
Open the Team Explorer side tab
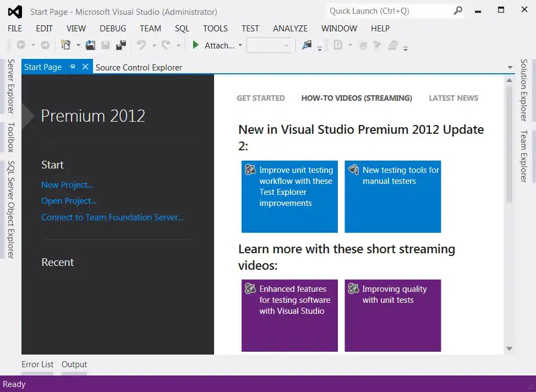[524, 156]
